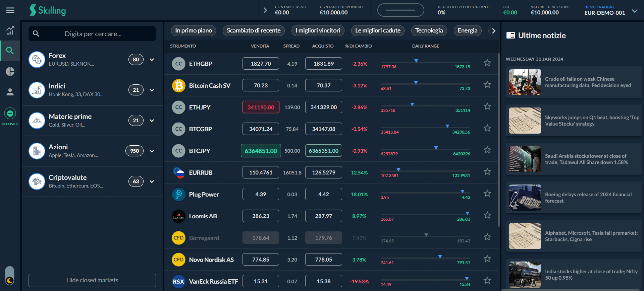Show more category filters arrow
Screen dimensions: 644x291
[x=493, y=31]
